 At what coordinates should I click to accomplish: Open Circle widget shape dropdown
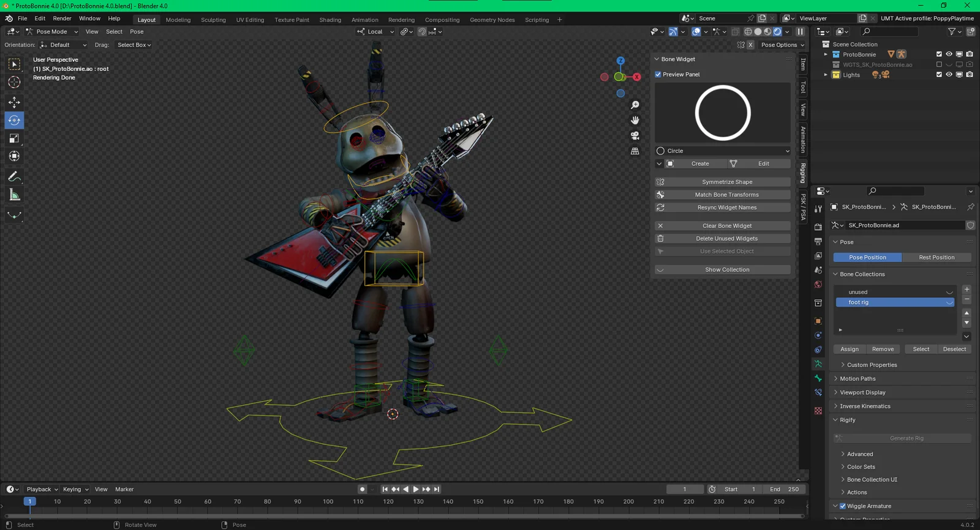coord(723,151)
